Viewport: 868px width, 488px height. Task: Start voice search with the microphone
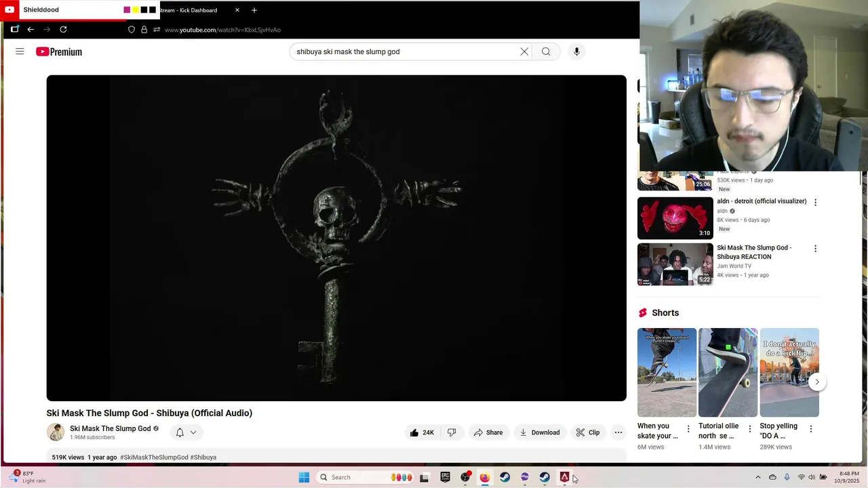pyautogui.click(x=576, y=52)
